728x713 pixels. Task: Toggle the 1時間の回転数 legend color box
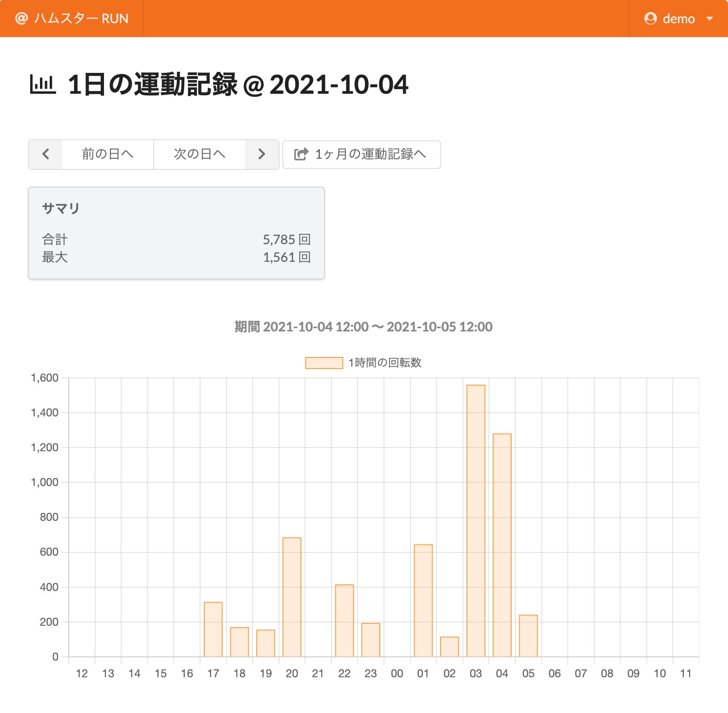pos(324,363)
